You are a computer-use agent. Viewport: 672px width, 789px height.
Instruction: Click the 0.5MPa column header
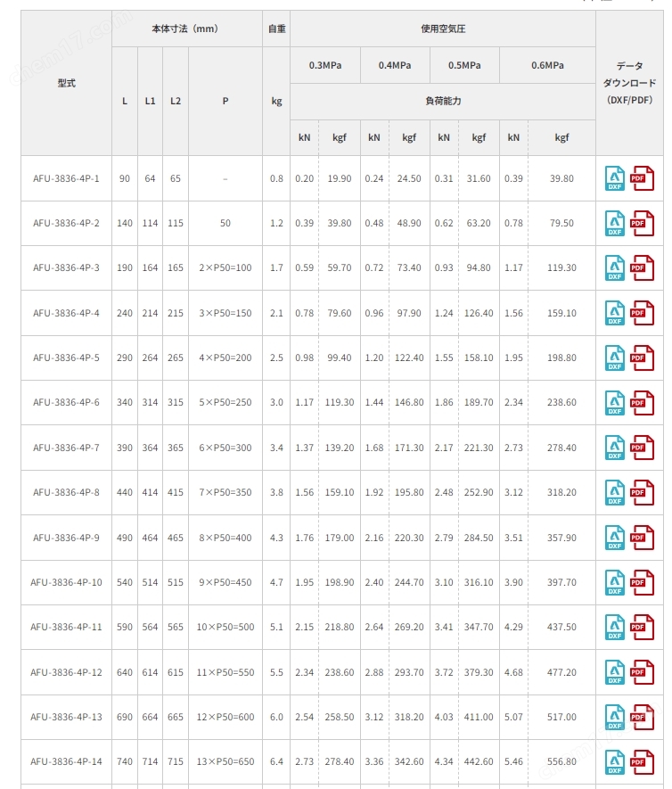[464, 65]
